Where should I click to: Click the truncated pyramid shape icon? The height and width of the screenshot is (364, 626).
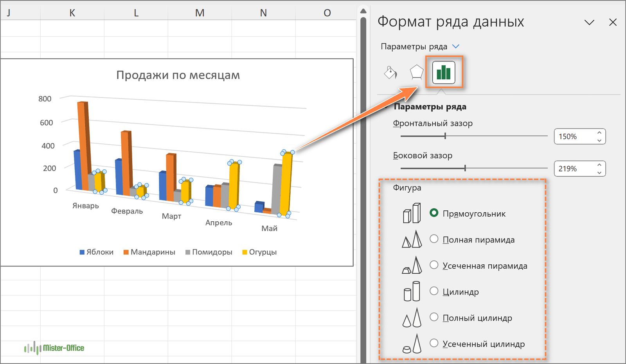[x=412, y=265]
